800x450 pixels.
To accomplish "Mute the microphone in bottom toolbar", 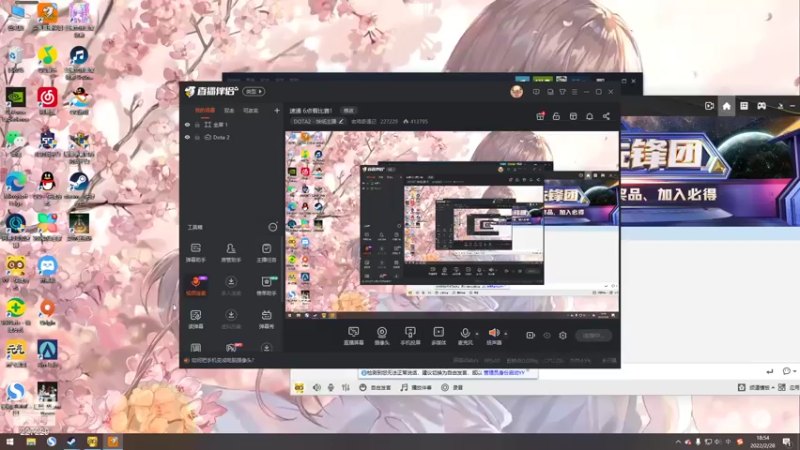I will 465,336.
